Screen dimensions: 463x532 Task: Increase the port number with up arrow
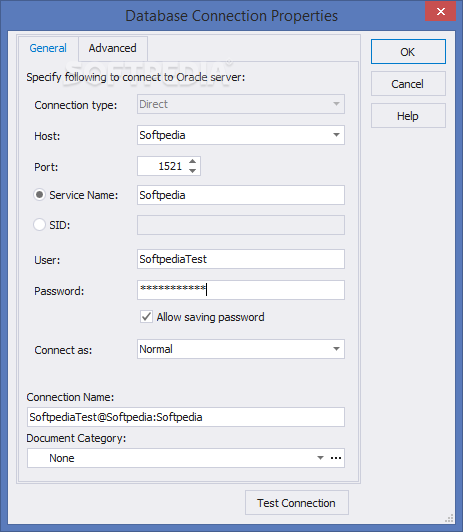coord(193,162)
